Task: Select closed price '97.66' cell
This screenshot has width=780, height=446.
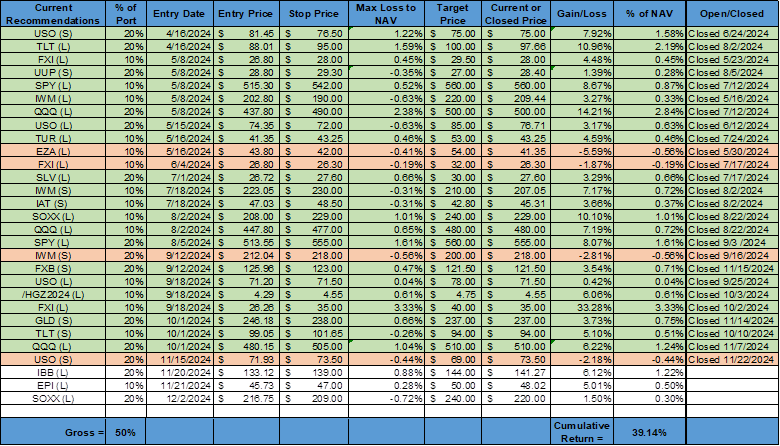Action: click(516, 47)
